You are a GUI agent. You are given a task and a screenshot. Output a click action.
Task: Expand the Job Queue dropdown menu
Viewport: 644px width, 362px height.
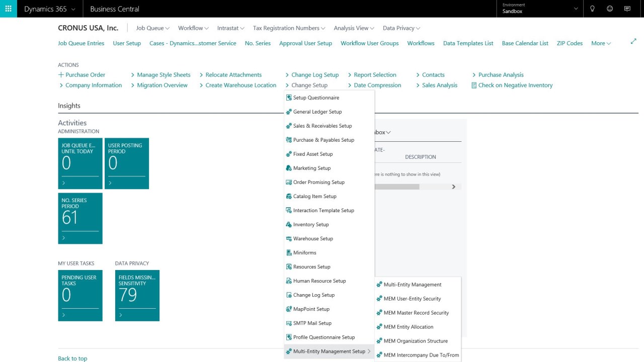tap(152, 28)
